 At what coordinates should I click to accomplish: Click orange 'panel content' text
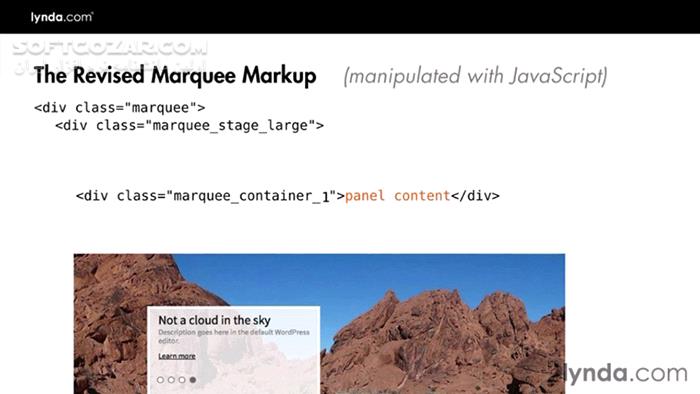click(x=397, y=195)
